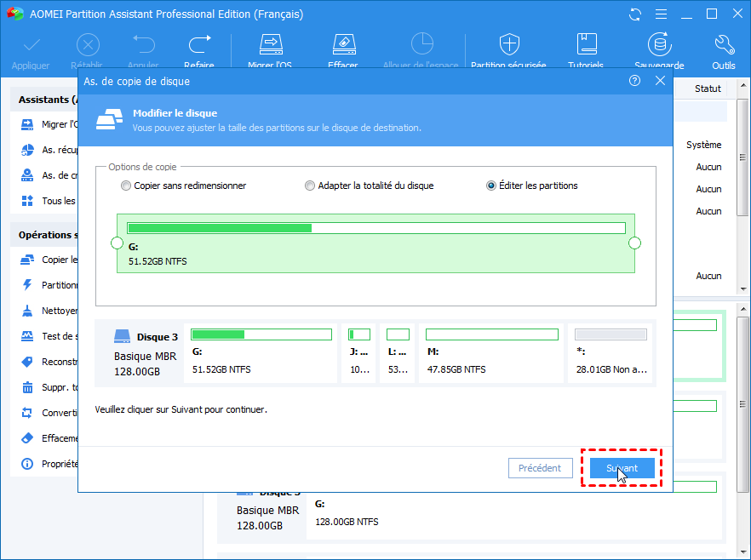Screen dimensions: 751x560
Task: Click the Rétablir toolbar icon
Action: (x=88, y=45)
